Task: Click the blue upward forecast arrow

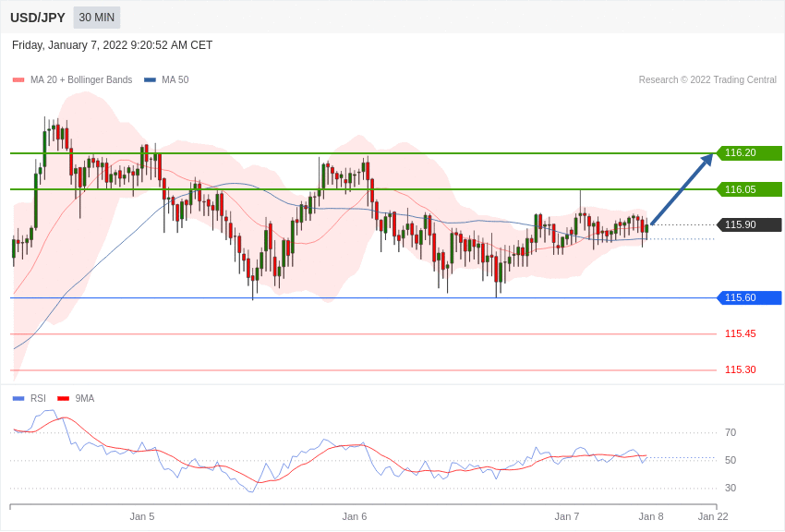Action: click(x=682, y=189)
